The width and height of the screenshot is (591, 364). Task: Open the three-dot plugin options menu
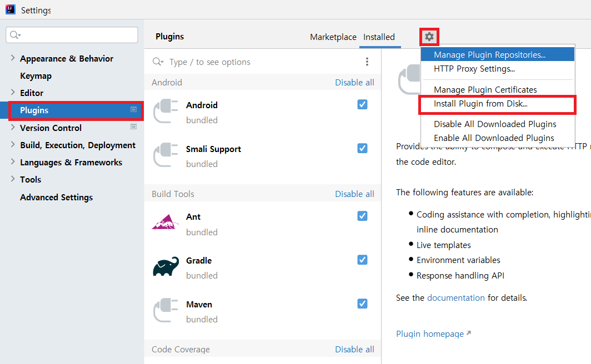[367, 62]
